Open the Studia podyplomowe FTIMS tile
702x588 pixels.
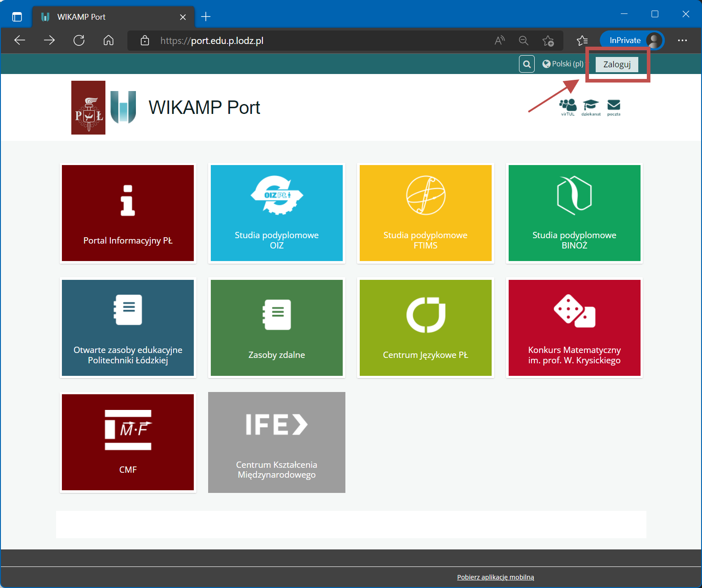click(425, 213)
